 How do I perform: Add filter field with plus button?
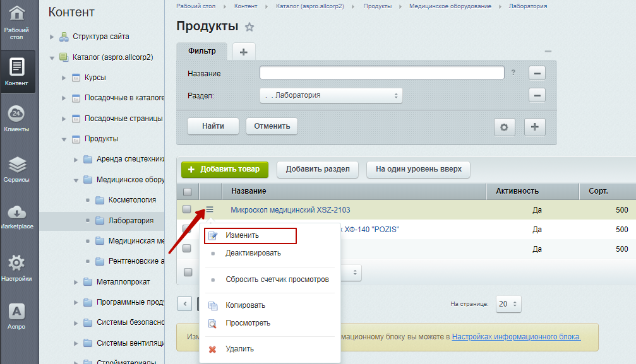[x=534, y=127]
